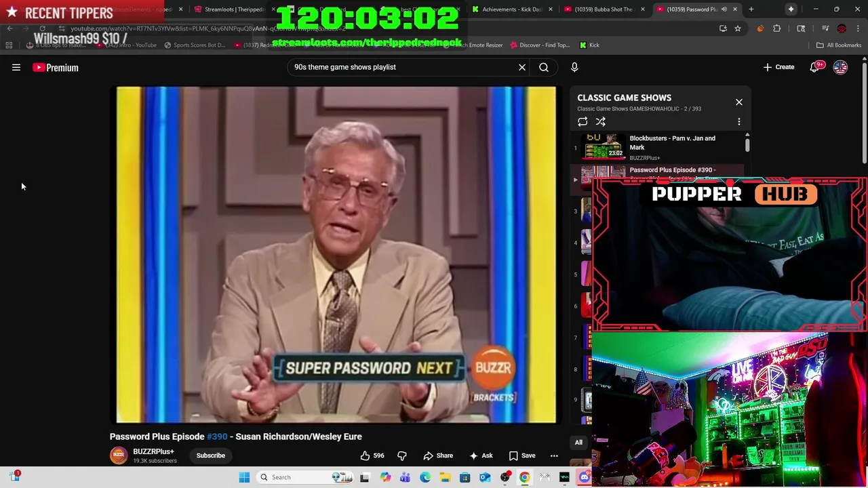Open the Kick bookmark
Screen dimensions: 868x488
[x=589, y=45]
